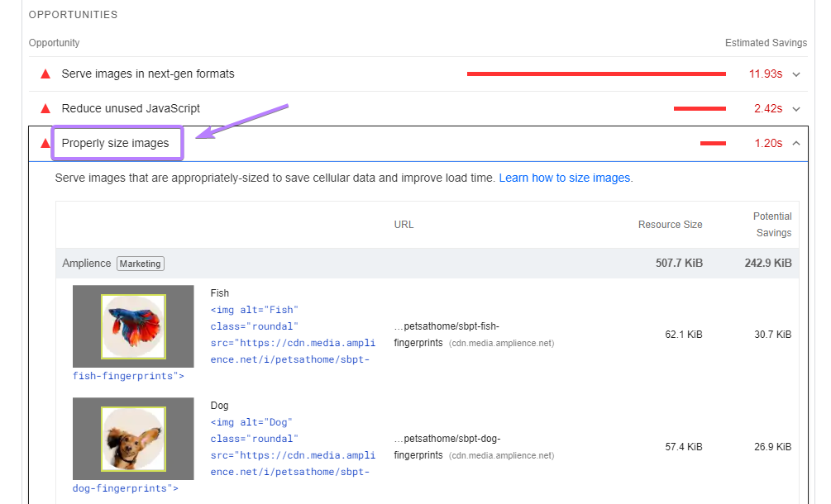Click the red savings bar for 11.93s
This screenshot has width=831, height=504.
(x=595, y=73)
